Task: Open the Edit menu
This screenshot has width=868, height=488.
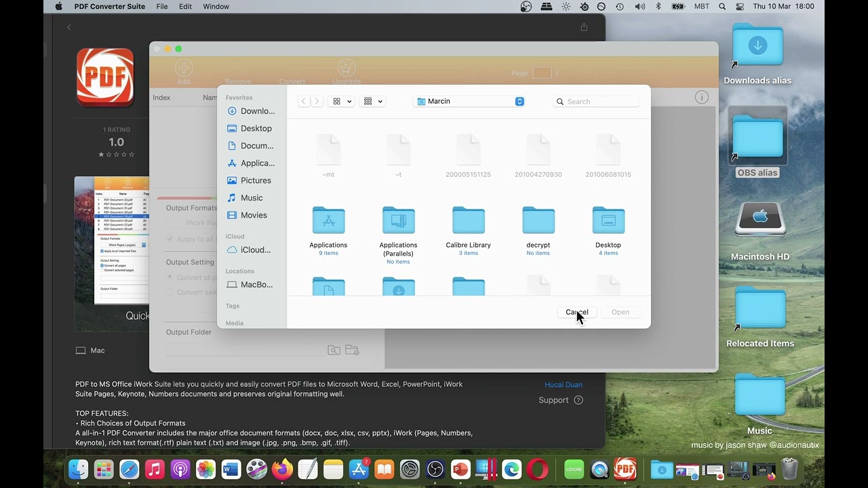Action: click(185, 7)
